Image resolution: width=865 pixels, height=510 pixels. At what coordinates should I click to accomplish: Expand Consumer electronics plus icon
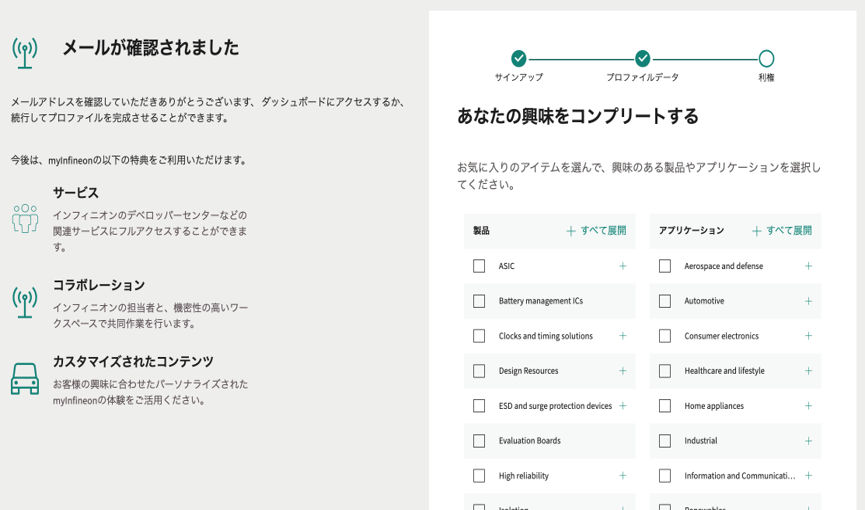click(x=808, y=336)
